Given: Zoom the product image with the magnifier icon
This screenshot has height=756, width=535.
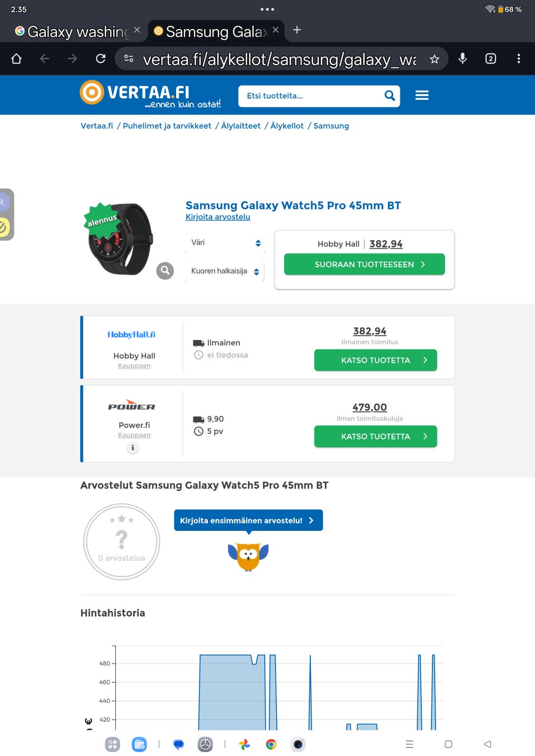Looking at the screenshot, I should coord(165,271).
